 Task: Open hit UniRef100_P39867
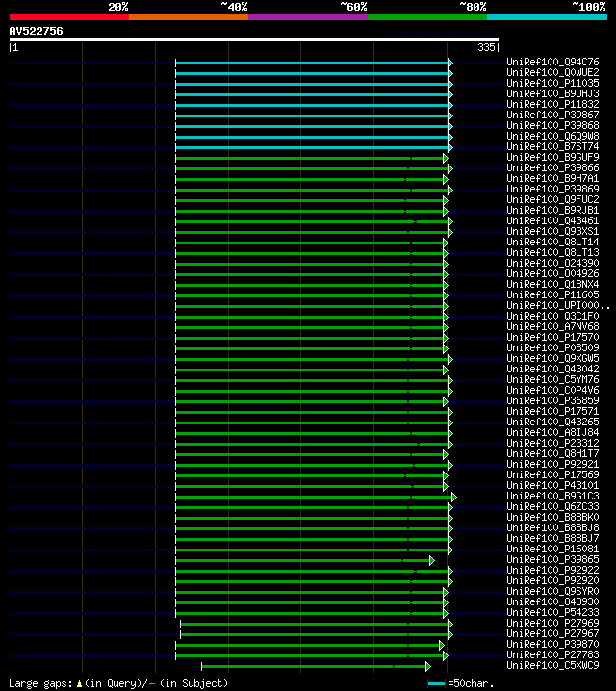(x=552, y=115)
